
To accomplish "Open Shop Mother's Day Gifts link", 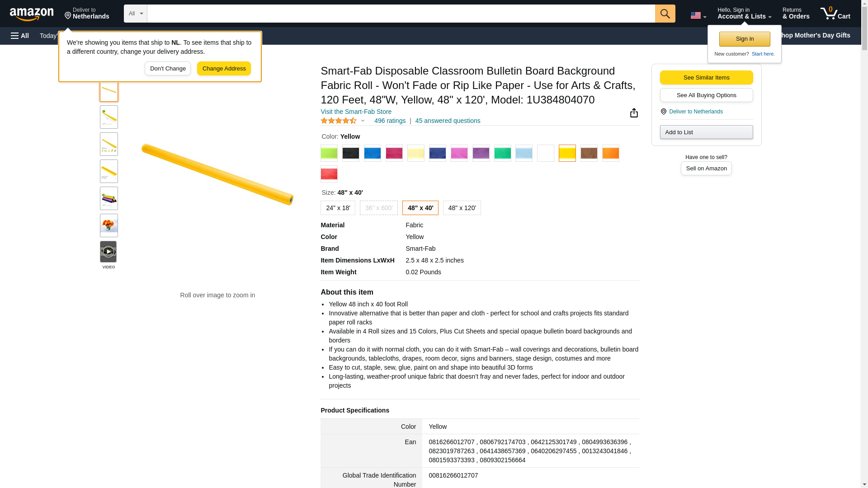I will tap(817, 35).
